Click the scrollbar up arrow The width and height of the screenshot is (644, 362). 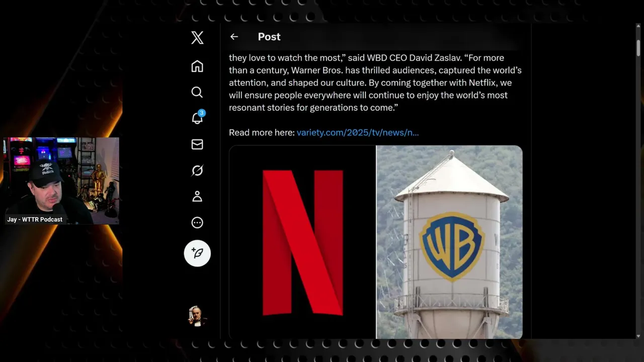pyautogui.click(x=638, y=26)
